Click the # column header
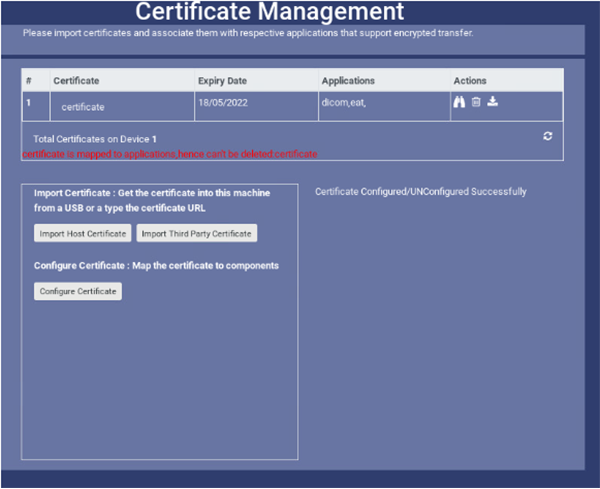This screenshot has width=600, height=489. pos(29,80)
